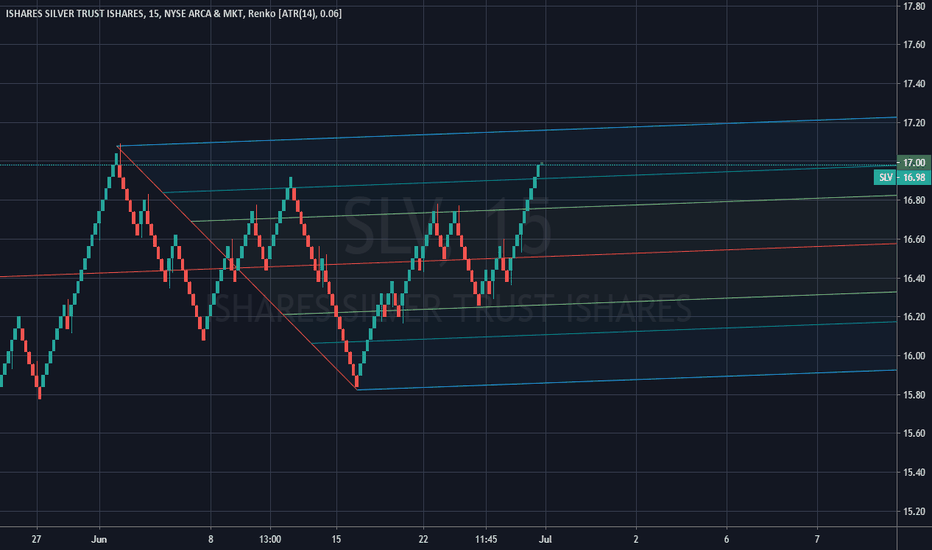Click the ISHARES SILVER TRUST chart title text
932x550 pixels.
(174, 13)
